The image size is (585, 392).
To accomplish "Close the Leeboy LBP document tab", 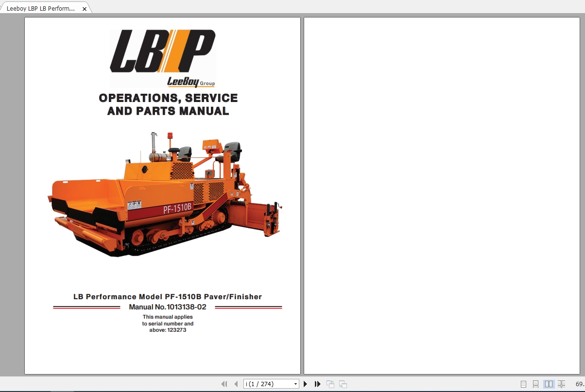I will click(x=85, y=9).
